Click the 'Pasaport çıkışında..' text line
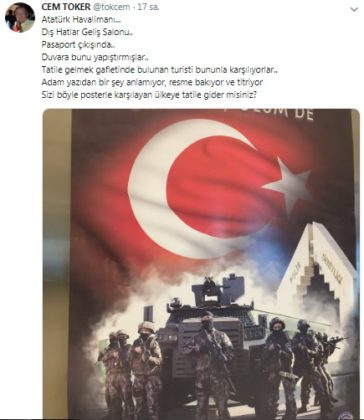Viewport: 364px width, 420px height. [78, 44]
